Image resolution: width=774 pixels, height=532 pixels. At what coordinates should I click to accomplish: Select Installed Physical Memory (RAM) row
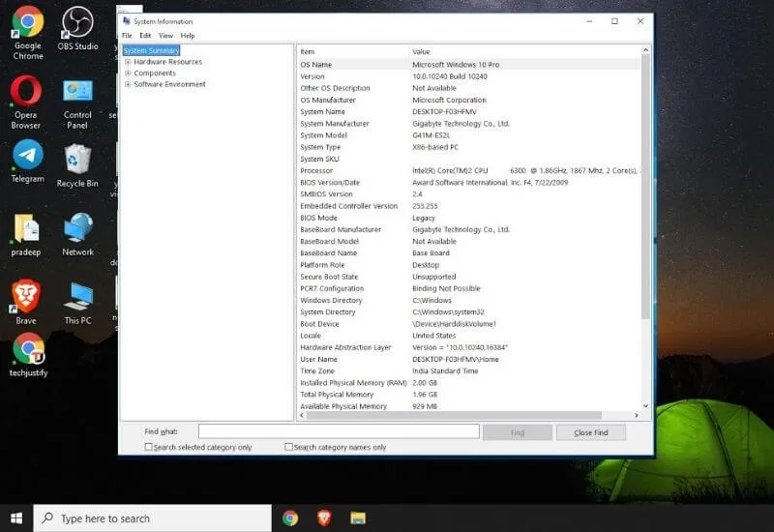coord(469,383)
